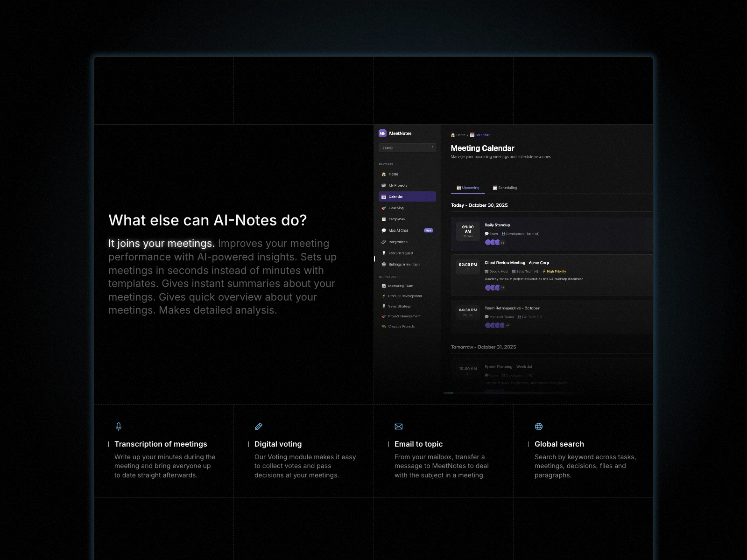747x560 pixels.
Task: Click the Creative Projects palette icon
Action: pos(384,327)
